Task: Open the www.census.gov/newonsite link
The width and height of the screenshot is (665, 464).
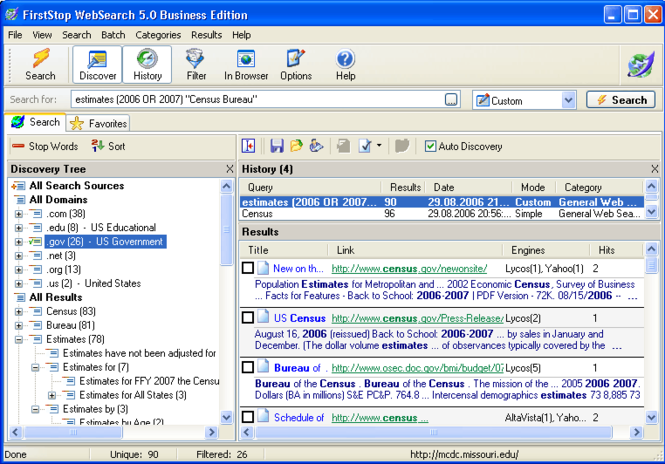Action: pyautogui.click(x=409, y=268)
